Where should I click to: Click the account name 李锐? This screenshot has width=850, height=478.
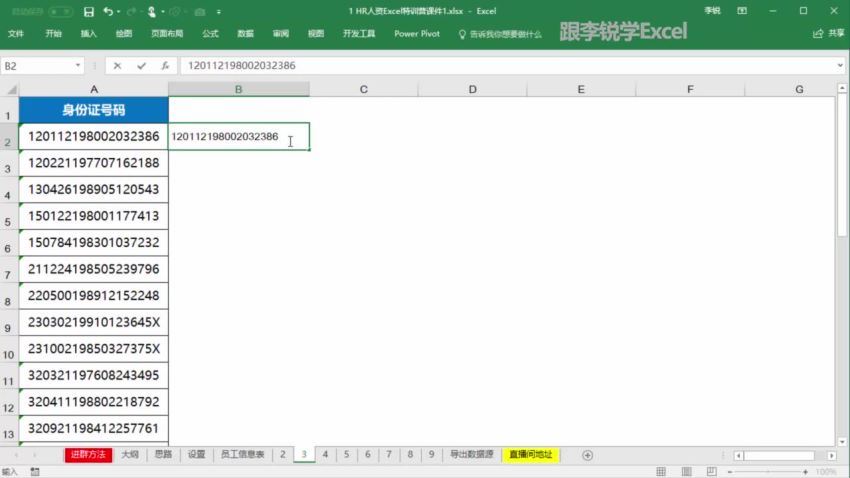coord(712,11)
